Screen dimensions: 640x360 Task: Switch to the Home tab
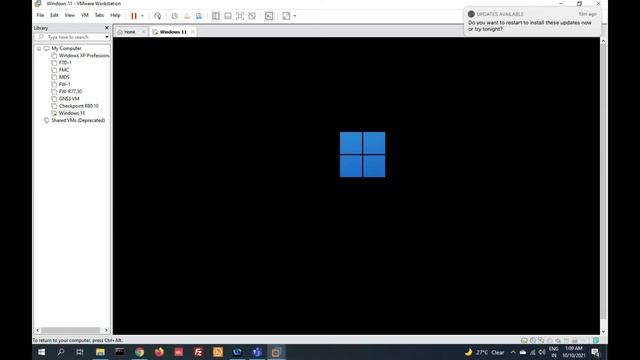point(129,32)
